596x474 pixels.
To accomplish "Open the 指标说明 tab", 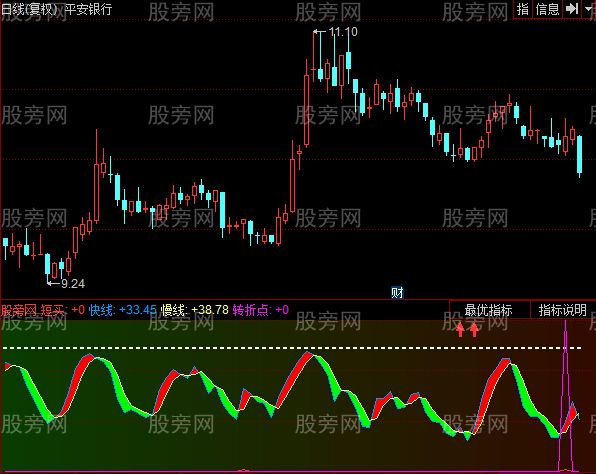I will click(x=563, y=310).
